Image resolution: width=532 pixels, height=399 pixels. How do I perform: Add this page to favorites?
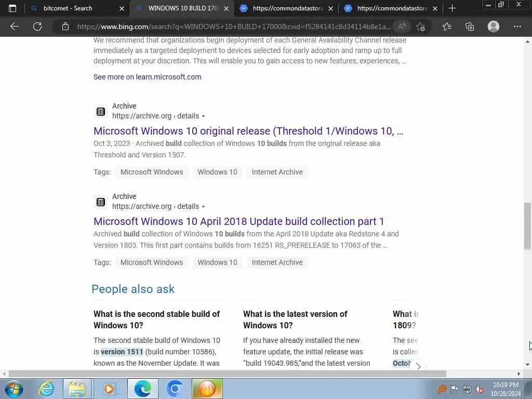(421, 26)
